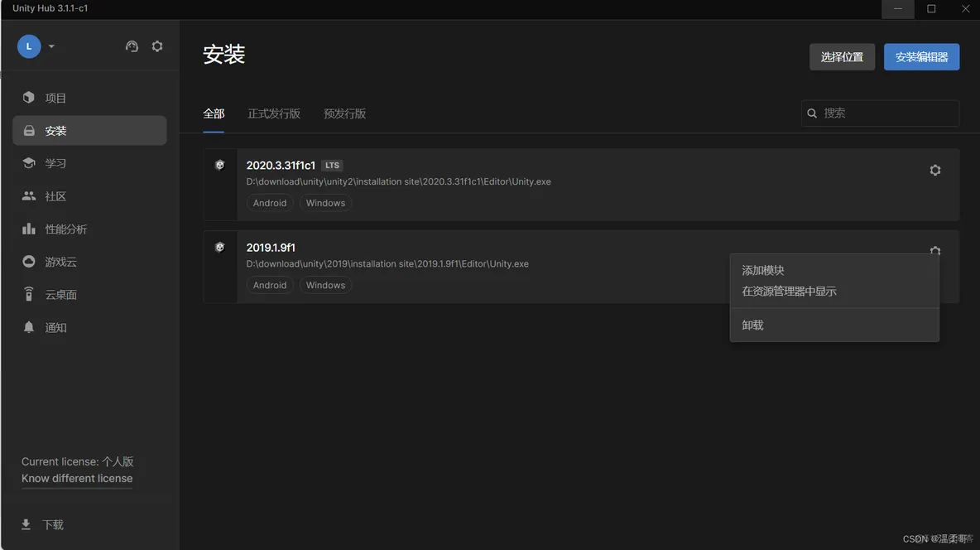The image size is (980, 550).
Task: Choose 卸载 to uninstall editor
Action: [x=834, y=325]
